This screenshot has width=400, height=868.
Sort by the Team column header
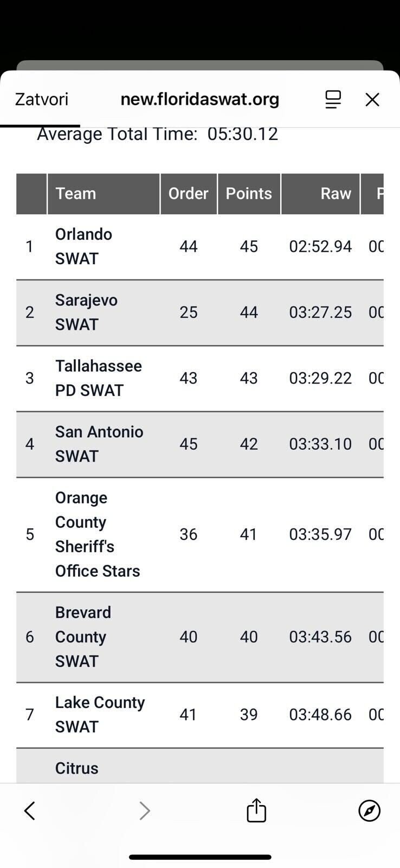pos(76,194)
